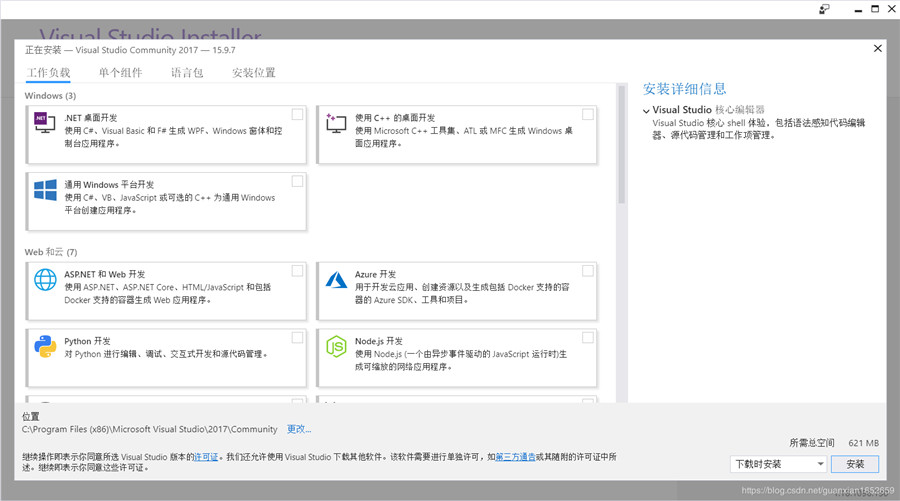Click the 安装 button
Viewport: 900px width, 501px height.
pos(855,464)
